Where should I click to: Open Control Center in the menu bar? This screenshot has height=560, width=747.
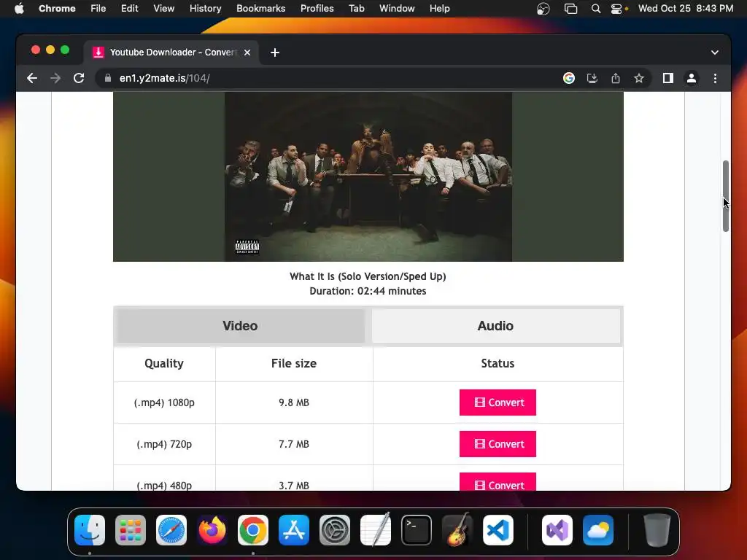[616, 9]
